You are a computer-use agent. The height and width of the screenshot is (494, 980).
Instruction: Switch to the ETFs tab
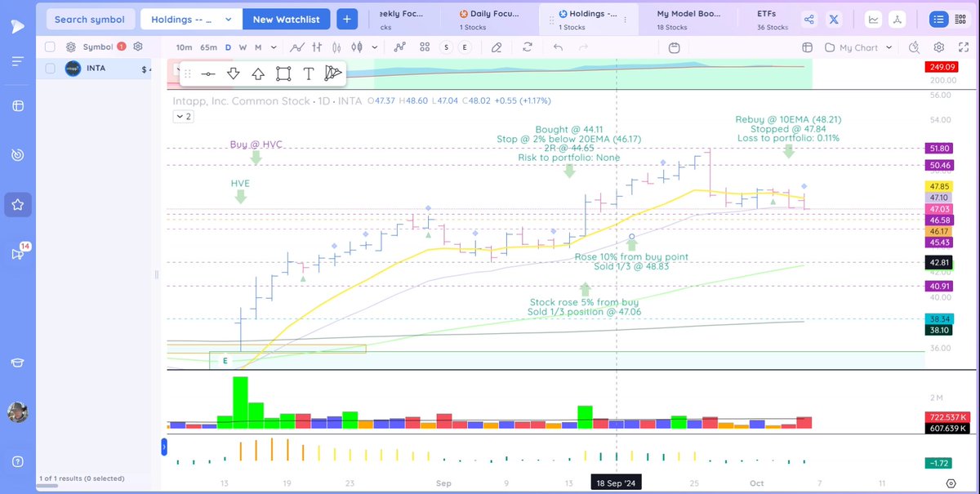point(772,19)
